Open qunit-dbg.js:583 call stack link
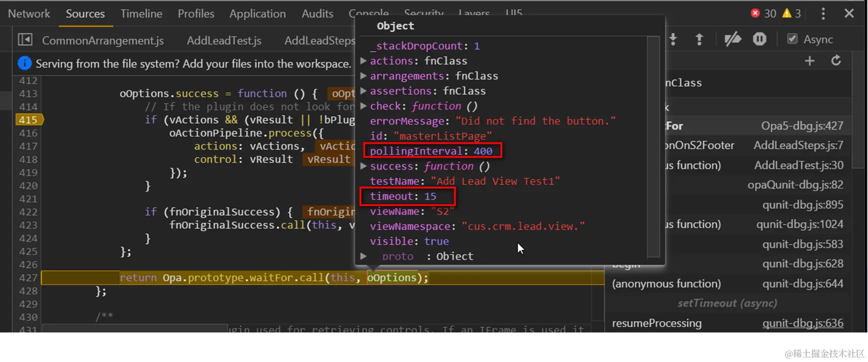This screenshot has width=868, height=362. pos(803,244)
